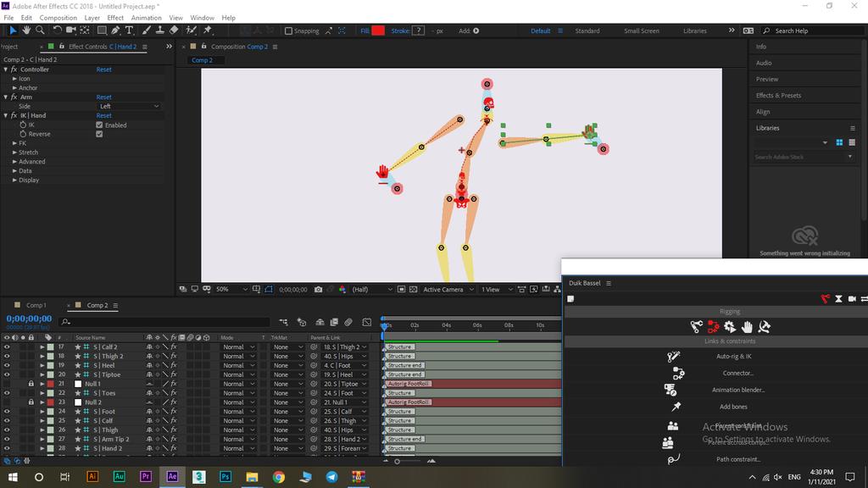Unlock the Null 2 layer
868x488 pixels.
(x=31, y=402)
